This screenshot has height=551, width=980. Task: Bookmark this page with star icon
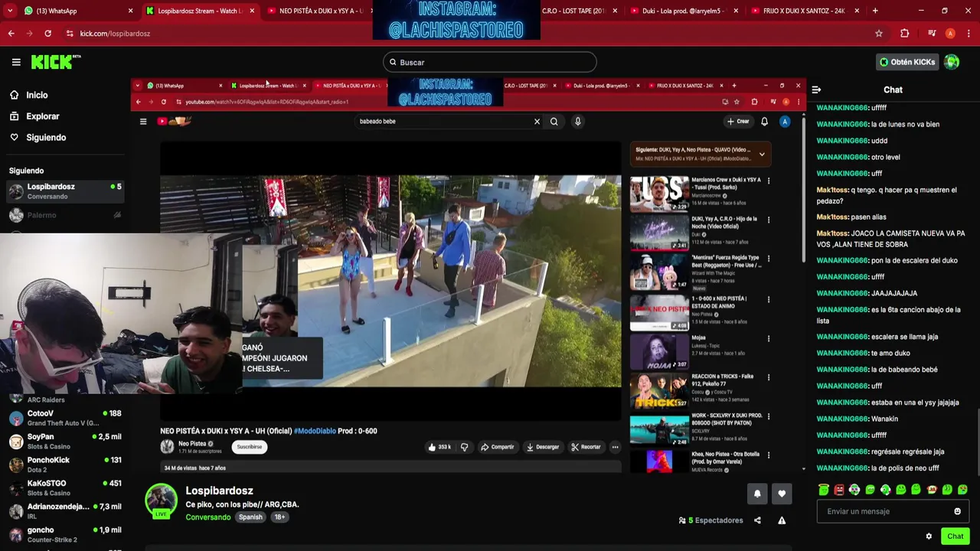[879, 34]
